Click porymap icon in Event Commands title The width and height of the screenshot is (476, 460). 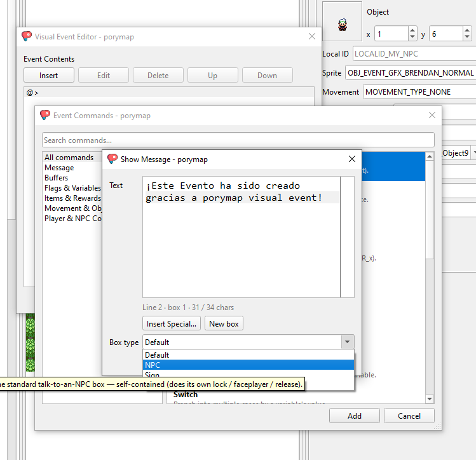[x=45, y=115]
